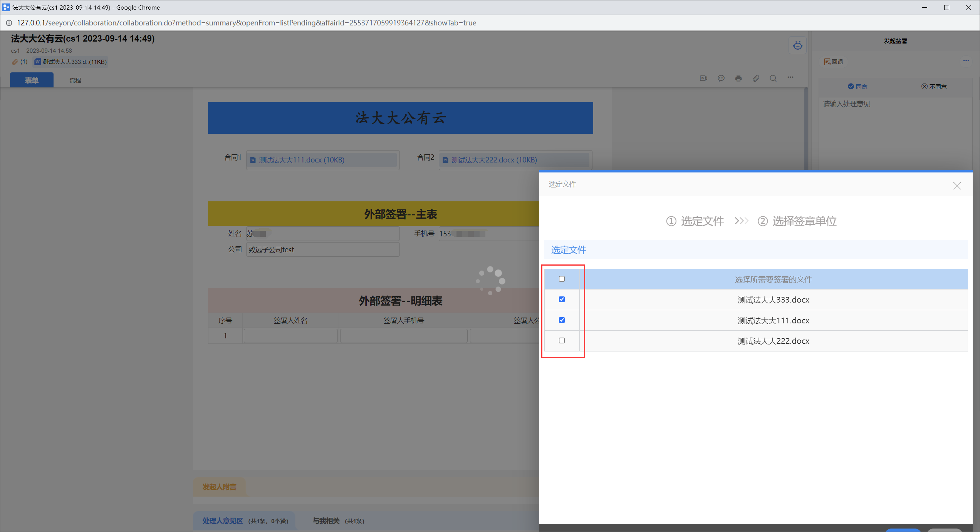This screenshot has height=532, width=980.
Task: Click the print icon
Action: click(738, 79)
